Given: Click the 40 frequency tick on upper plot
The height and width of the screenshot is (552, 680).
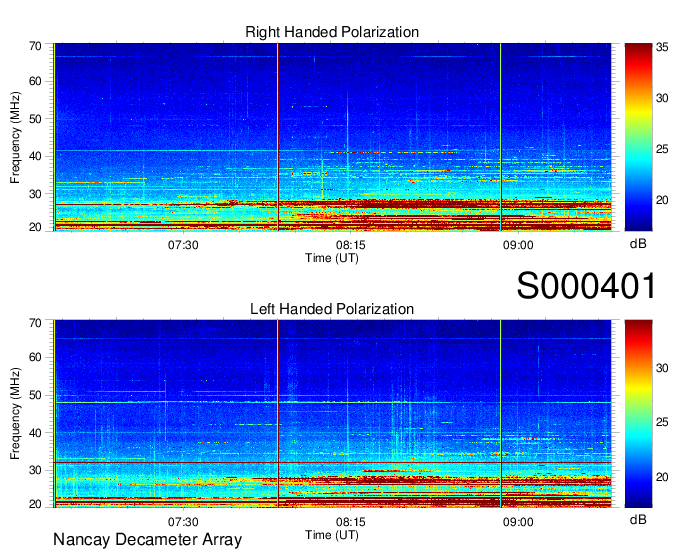Looking at the screenshot, I should click(35, 156).
